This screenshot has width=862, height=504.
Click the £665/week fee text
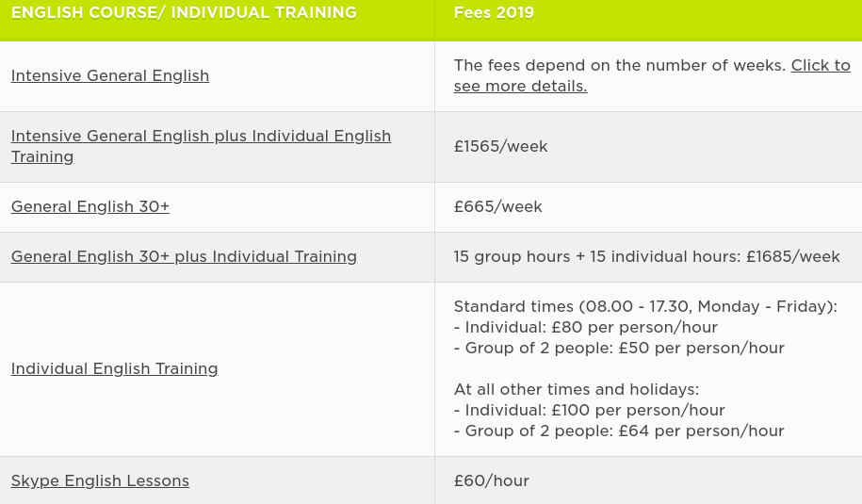[x=497, y=206]
